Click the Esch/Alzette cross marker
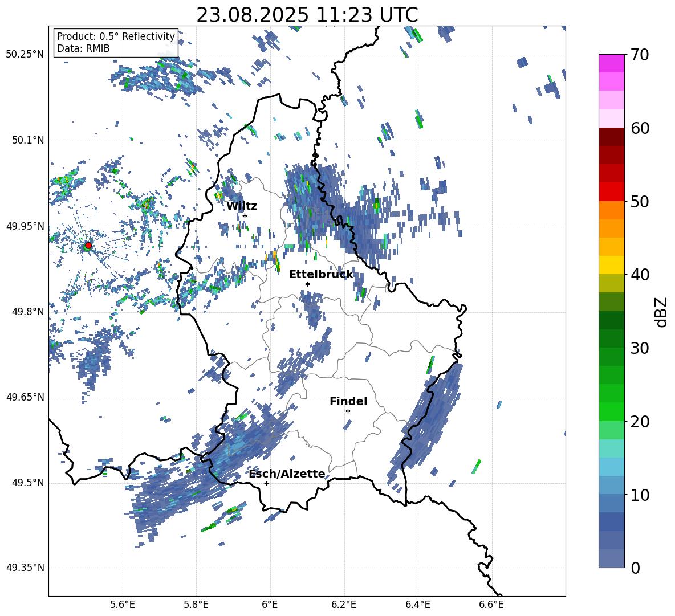Viewport: 675px width, 616px height. 266,483
